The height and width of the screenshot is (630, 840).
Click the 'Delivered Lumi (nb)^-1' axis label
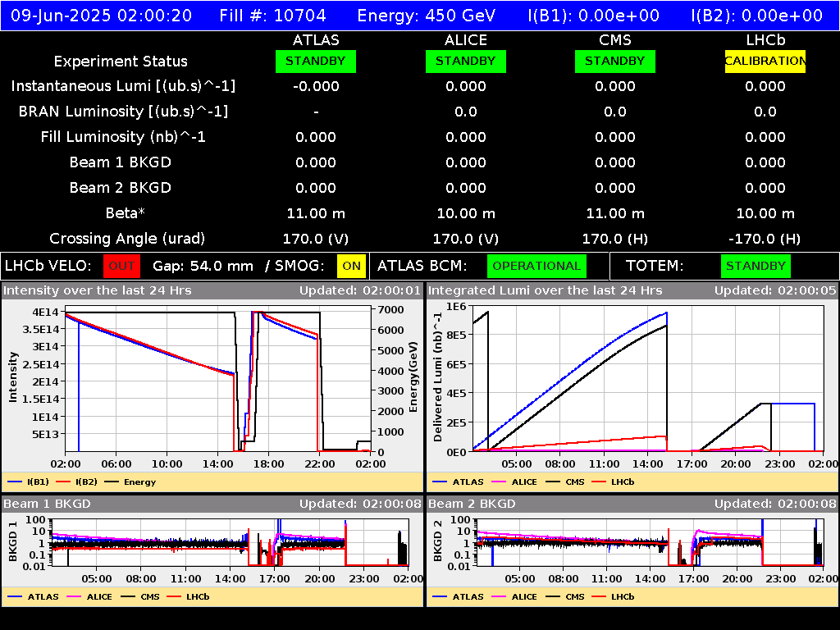(x=438, y=377)
